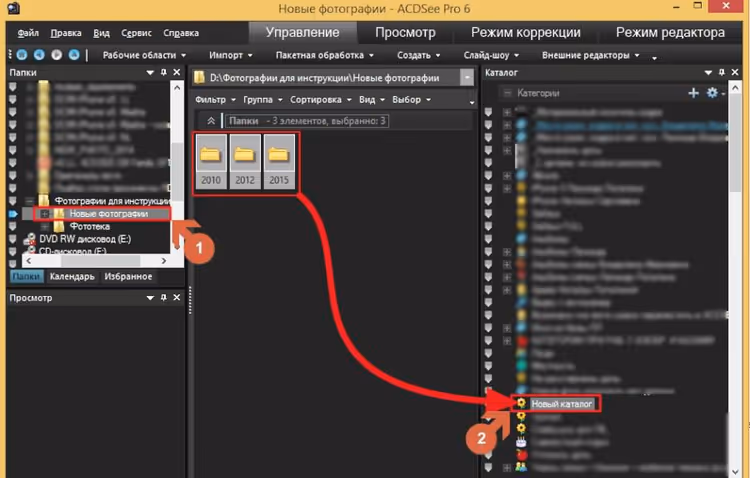Screen dimensions: 750x478
Task: Open the Группа dropdown
Action: click(x=263, y=100)
